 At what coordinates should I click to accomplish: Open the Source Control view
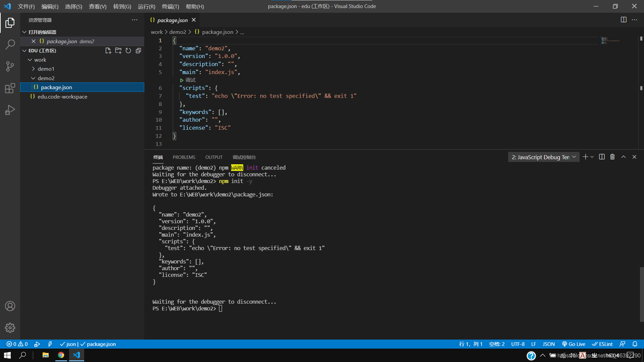click(x=10, y=66)
